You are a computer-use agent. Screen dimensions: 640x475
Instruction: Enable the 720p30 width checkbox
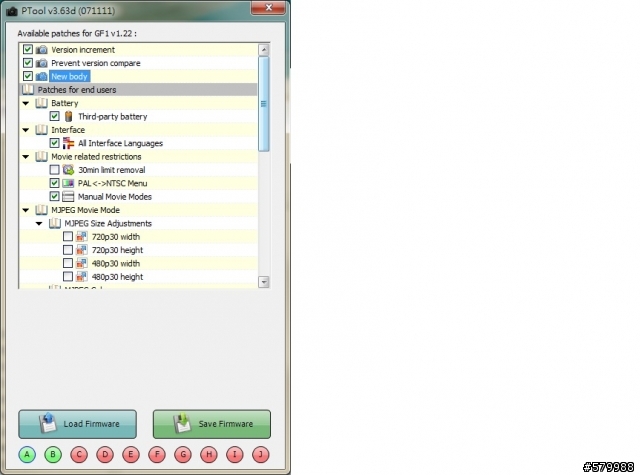pos(68,237)
